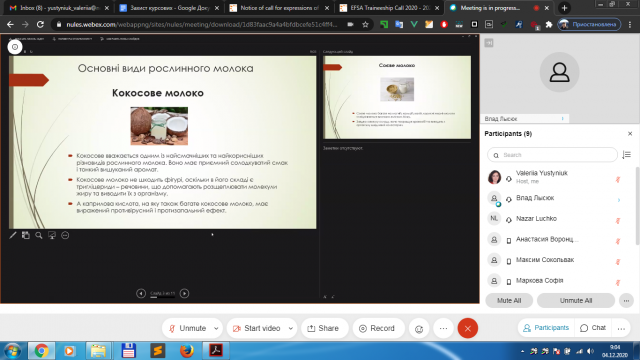
Task: Open the reactions emoji button
Action: 419,329
